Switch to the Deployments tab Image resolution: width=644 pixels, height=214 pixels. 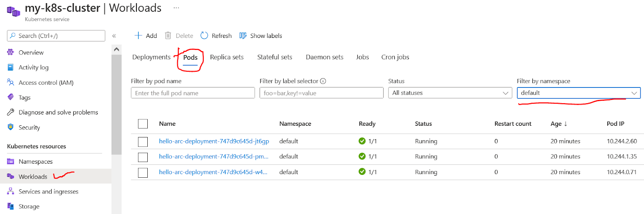151,57
